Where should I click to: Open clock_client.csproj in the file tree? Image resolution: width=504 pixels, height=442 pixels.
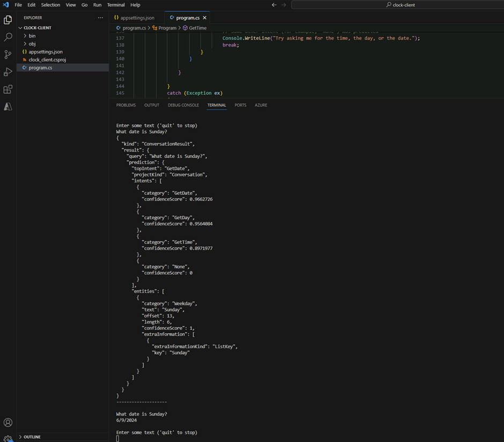click(x=47, y=60)
